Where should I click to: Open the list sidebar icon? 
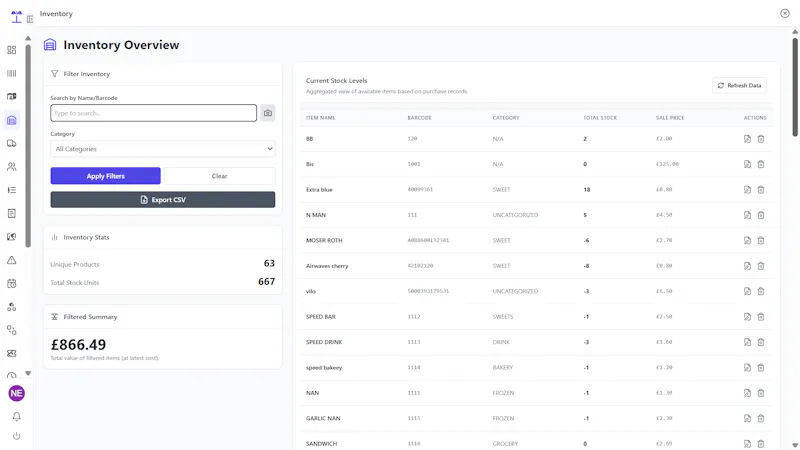[x=12, y=190]
